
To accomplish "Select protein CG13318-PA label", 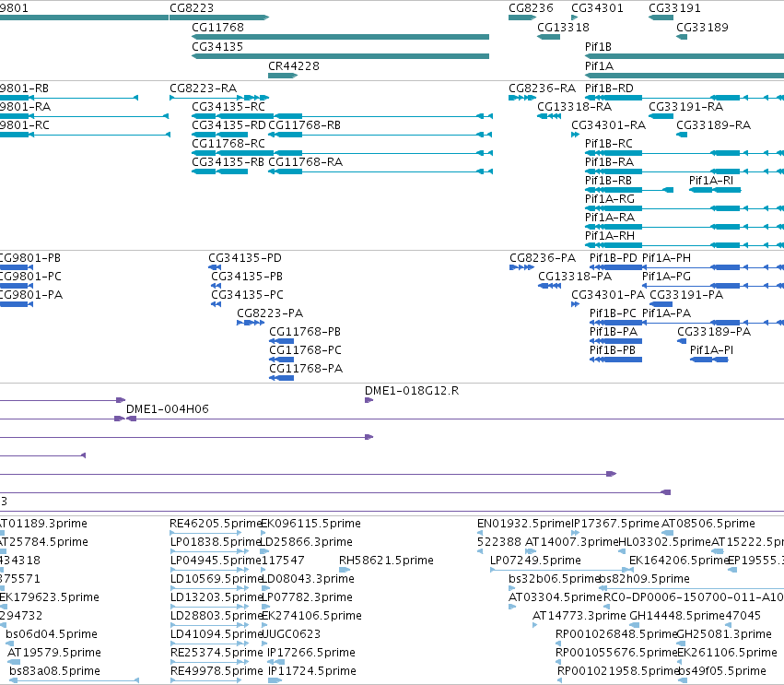I will 575,278.
